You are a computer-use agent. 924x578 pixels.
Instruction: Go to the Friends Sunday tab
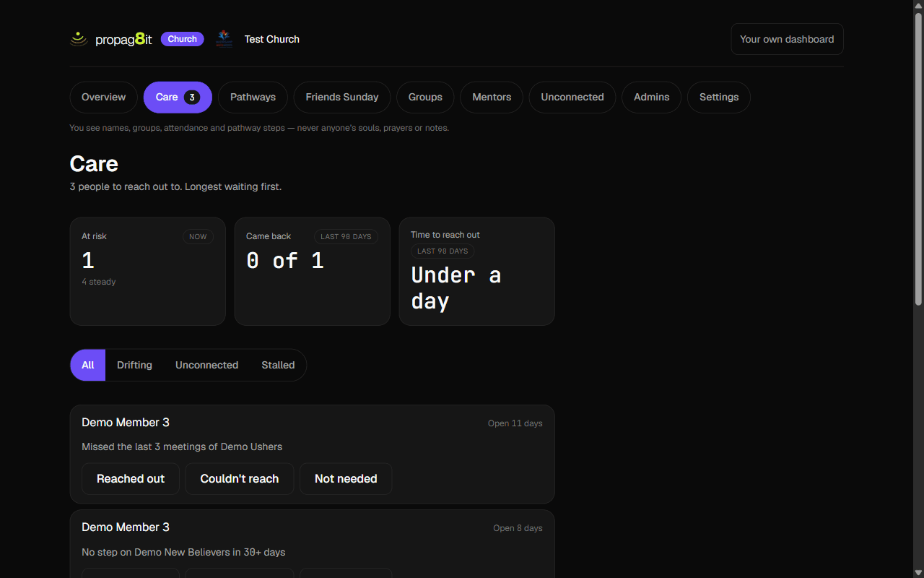342,98
